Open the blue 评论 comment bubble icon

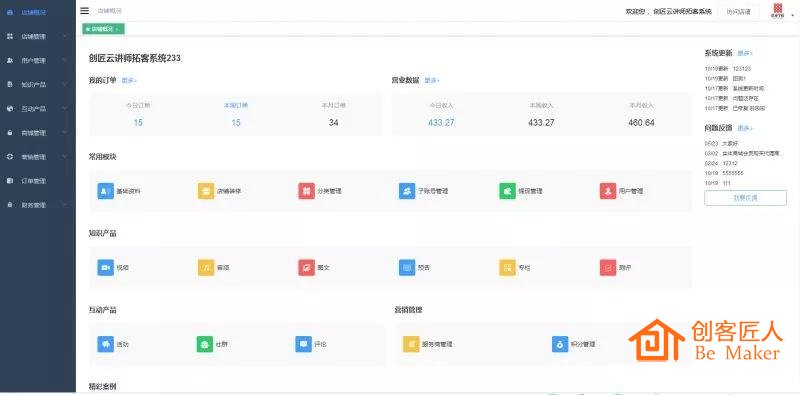point(304,344)
